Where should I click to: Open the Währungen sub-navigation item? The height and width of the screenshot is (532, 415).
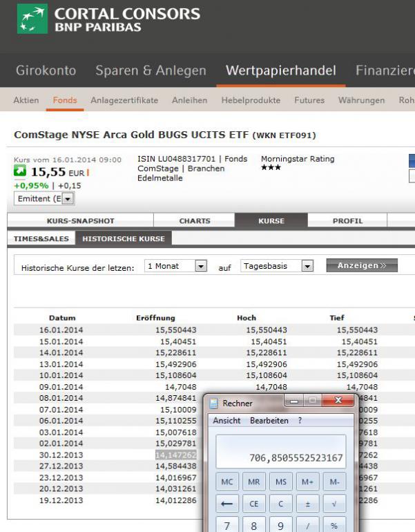coord(361,100)
